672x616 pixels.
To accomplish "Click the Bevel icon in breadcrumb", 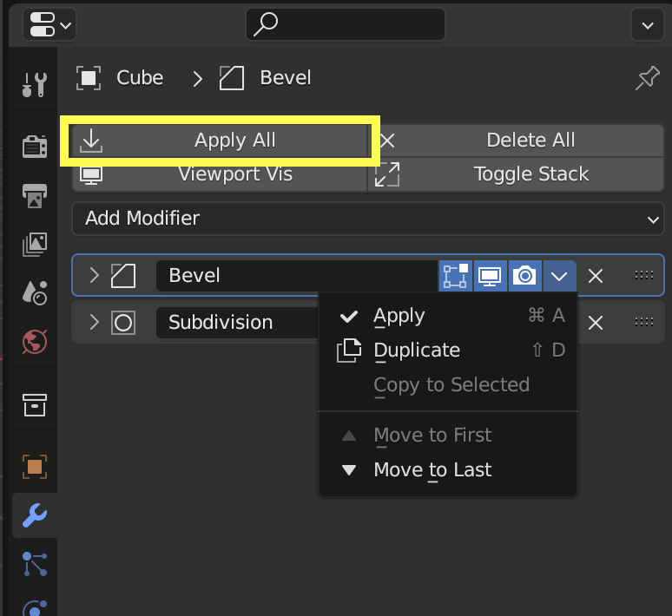I will pos(232,78).
